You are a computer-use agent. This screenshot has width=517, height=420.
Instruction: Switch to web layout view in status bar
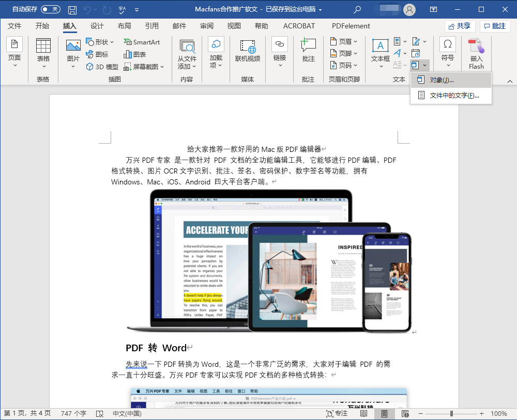click(406, 413)
